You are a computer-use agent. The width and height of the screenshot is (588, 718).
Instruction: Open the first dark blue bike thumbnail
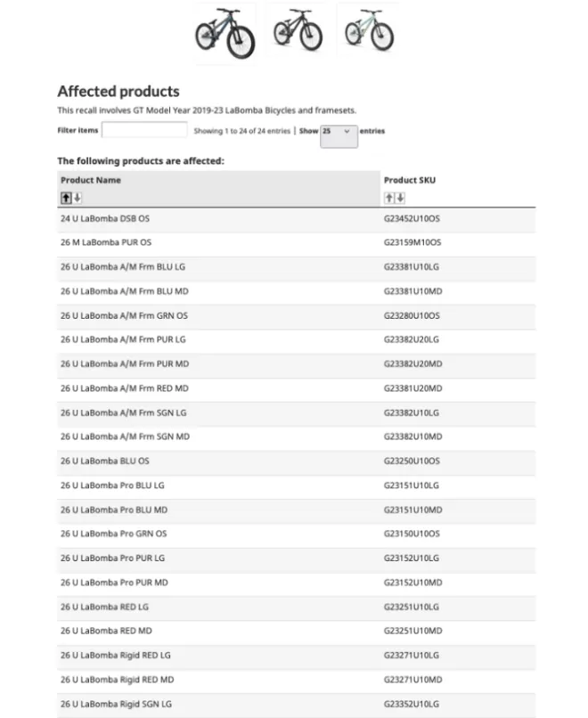(225, 34)
